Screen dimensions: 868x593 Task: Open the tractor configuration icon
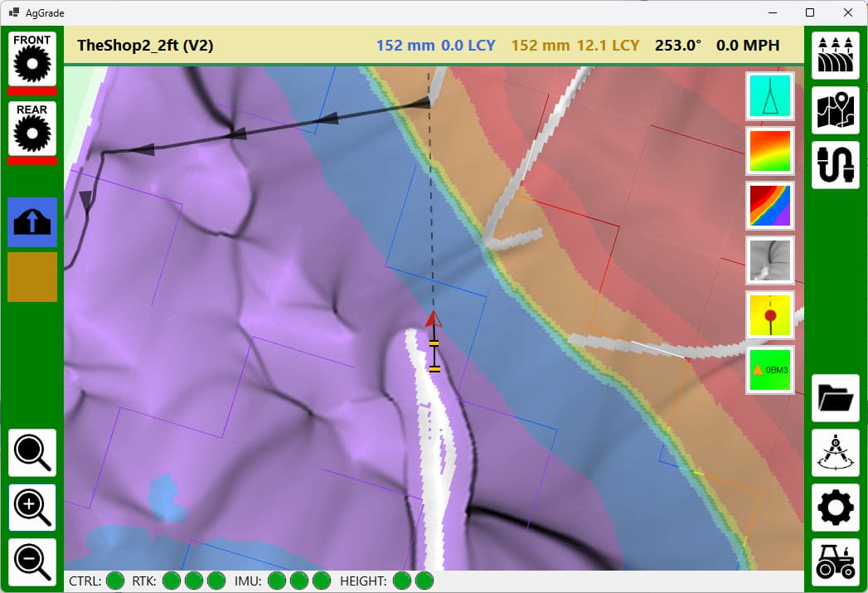835,562
